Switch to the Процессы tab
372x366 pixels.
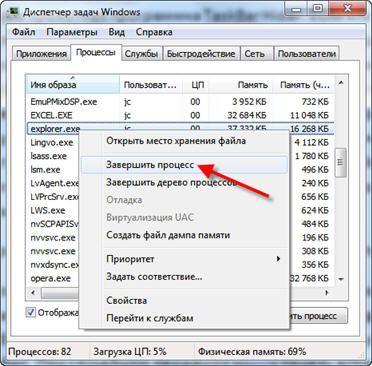[96, 53]
